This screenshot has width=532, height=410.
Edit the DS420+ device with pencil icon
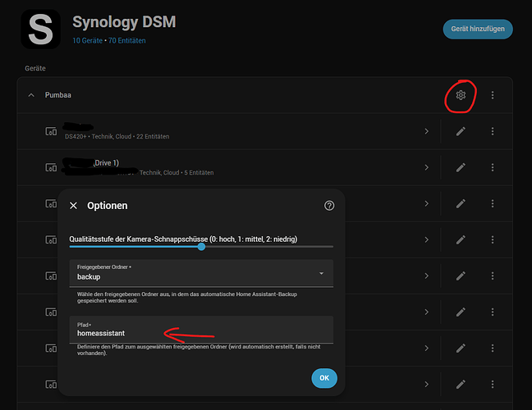point(461,131)
